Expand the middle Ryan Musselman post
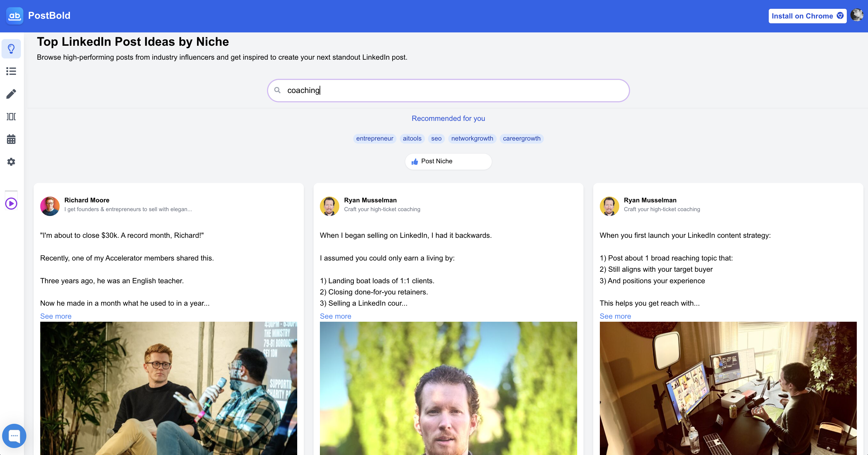This screenshot has width=868, height=455. point(335,316)
